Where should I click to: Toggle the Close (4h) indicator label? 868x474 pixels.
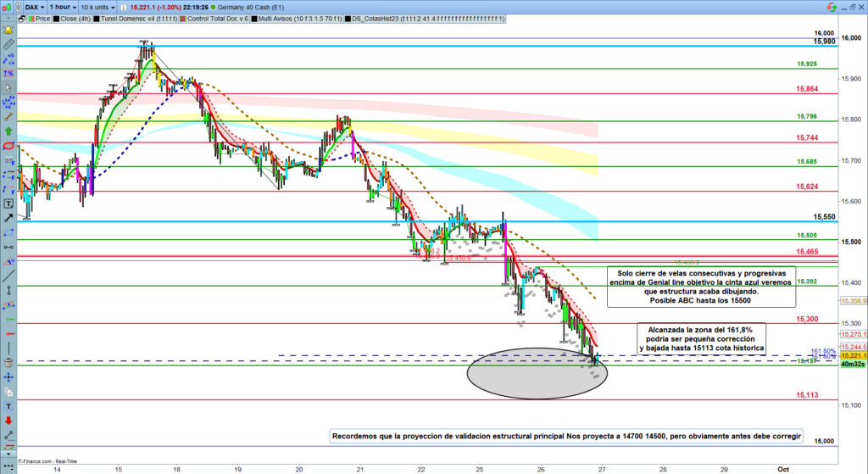[70, 17]
